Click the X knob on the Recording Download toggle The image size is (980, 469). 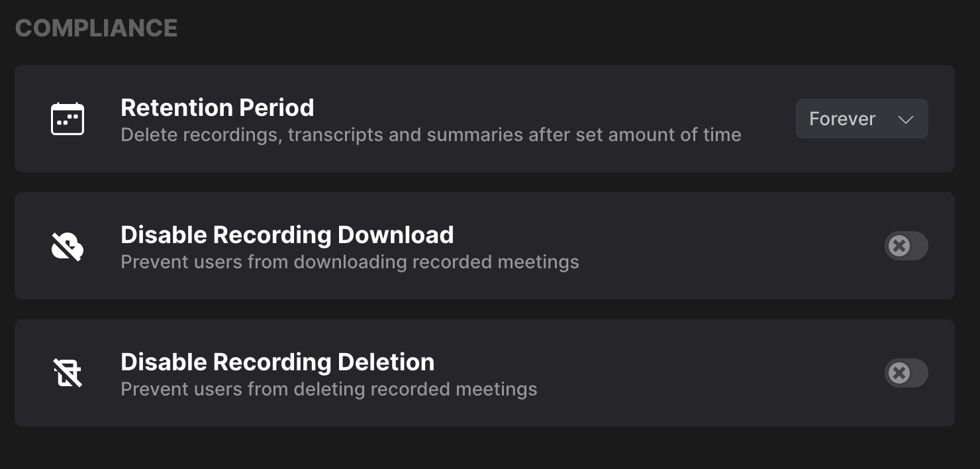(899, 246)
